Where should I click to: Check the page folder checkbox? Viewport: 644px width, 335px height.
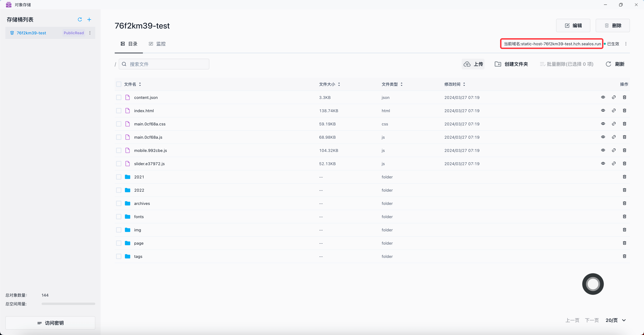coord(119,243)
